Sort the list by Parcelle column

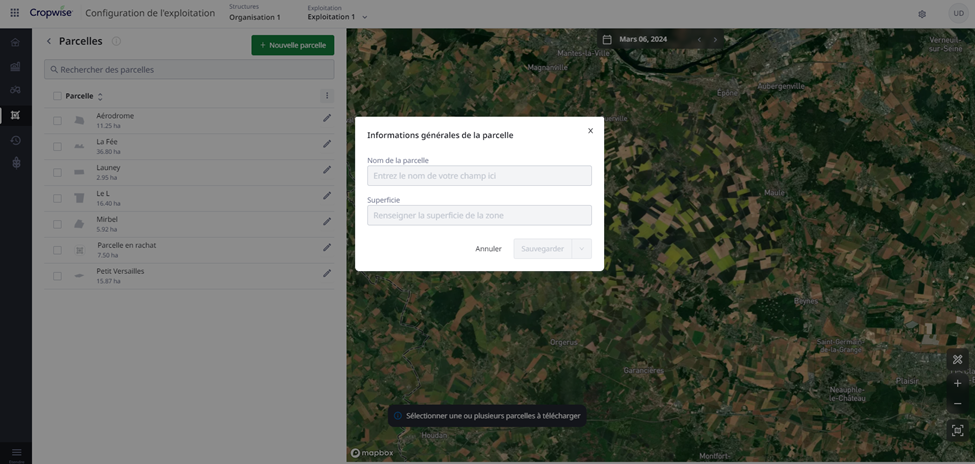tap(100, 97)
